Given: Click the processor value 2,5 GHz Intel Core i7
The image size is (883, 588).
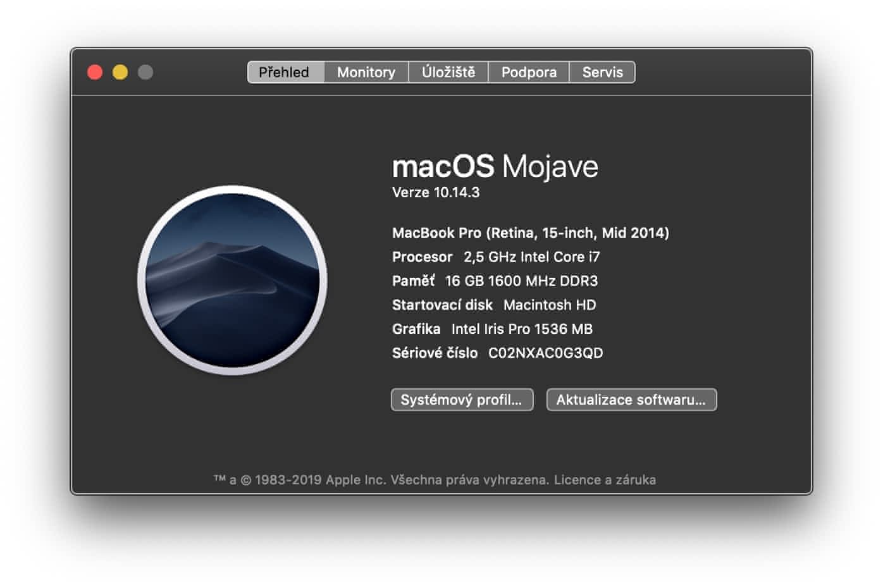Looking at the screenshot, I should click(532, 257).
